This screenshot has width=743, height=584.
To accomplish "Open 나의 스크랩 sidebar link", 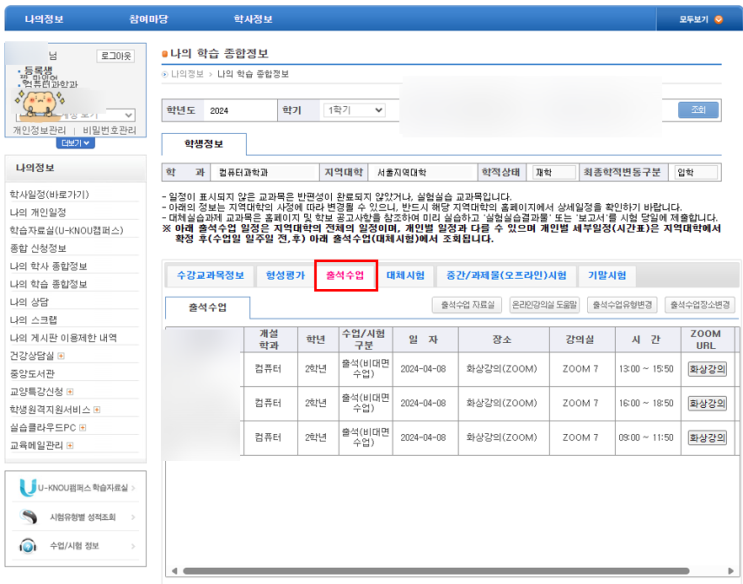I will point(34,320).
